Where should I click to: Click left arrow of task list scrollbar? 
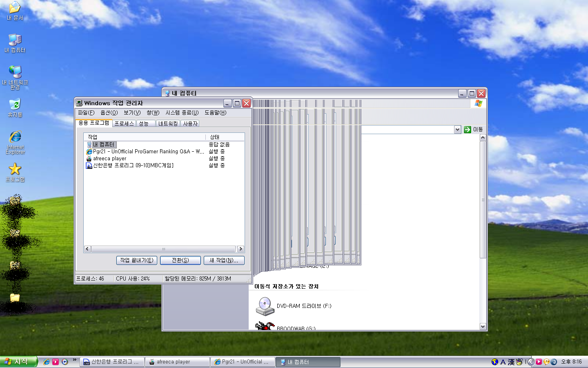coord(87,249)
